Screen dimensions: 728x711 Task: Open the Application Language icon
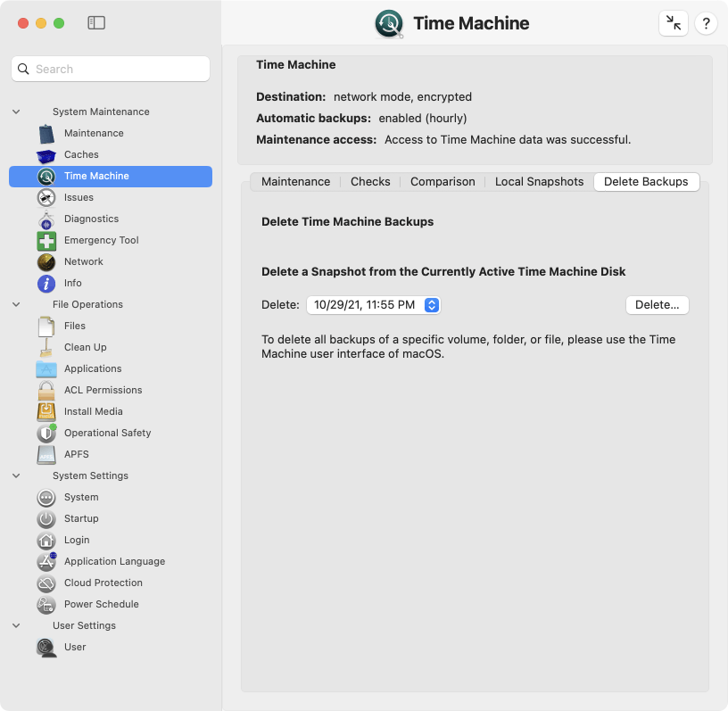(x=46, y=562)
